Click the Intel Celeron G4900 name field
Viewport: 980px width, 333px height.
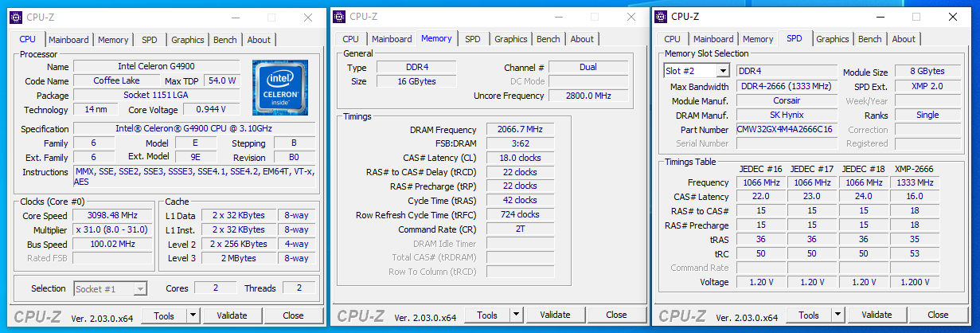[x=156, y=67]
